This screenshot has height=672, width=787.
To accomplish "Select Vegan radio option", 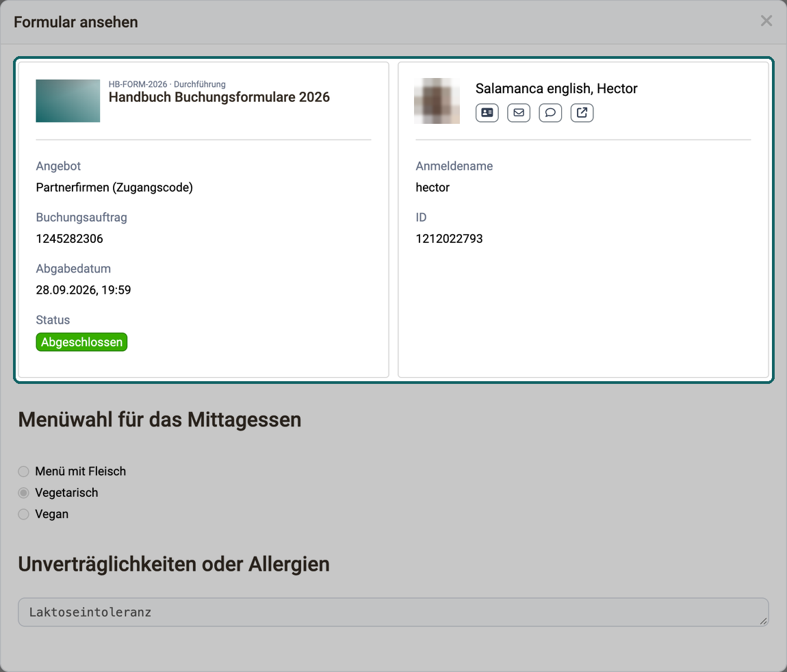I will (23, 514).
